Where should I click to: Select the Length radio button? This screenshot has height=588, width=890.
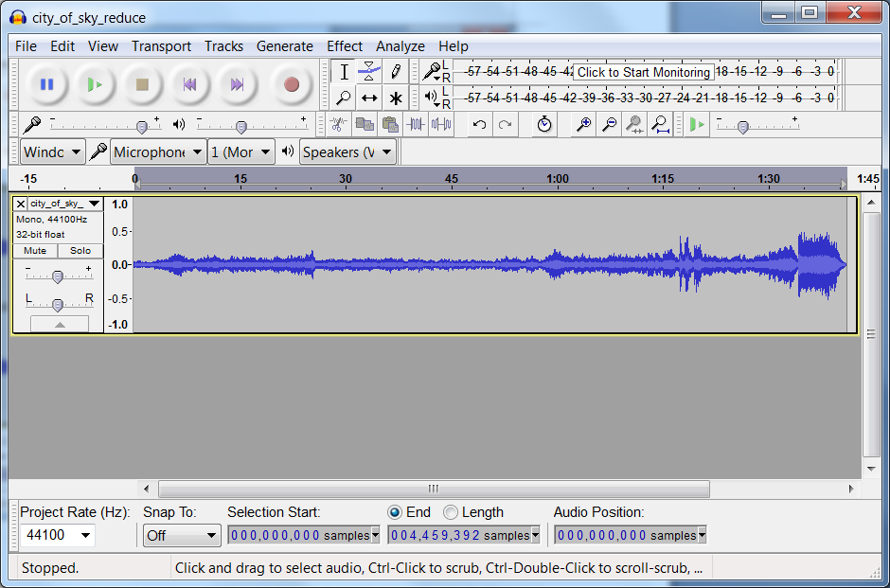pyautogui.click(x=451, y=512)
